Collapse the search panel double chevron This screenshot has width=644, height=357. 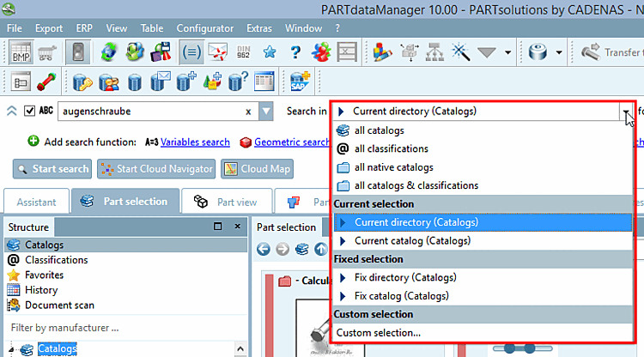(11, 111)
